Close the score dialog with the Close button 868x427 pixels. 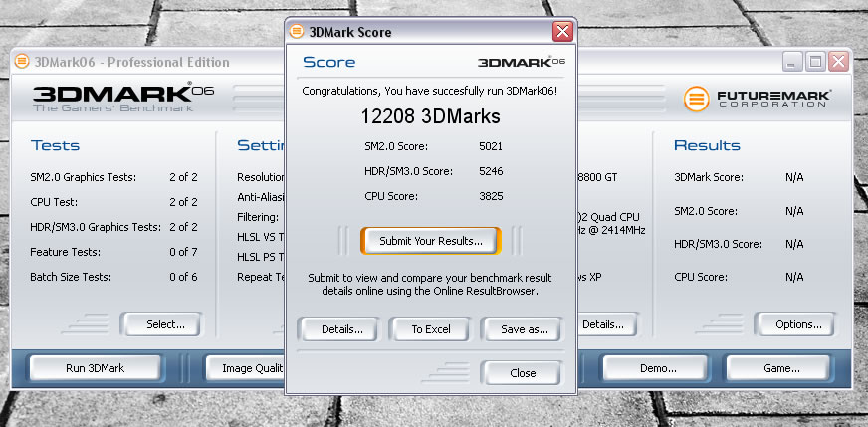coord(522,372)
